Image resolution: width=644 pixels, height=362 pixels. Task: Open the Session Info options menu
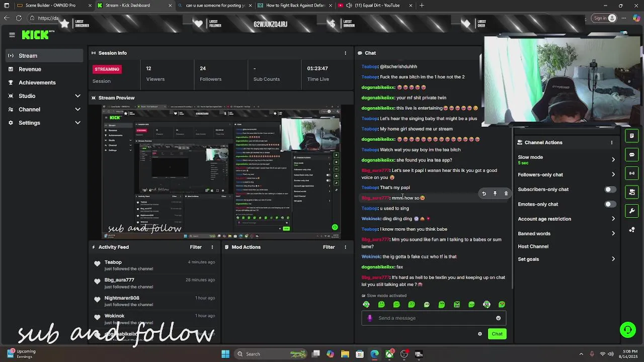coord(345,53)
